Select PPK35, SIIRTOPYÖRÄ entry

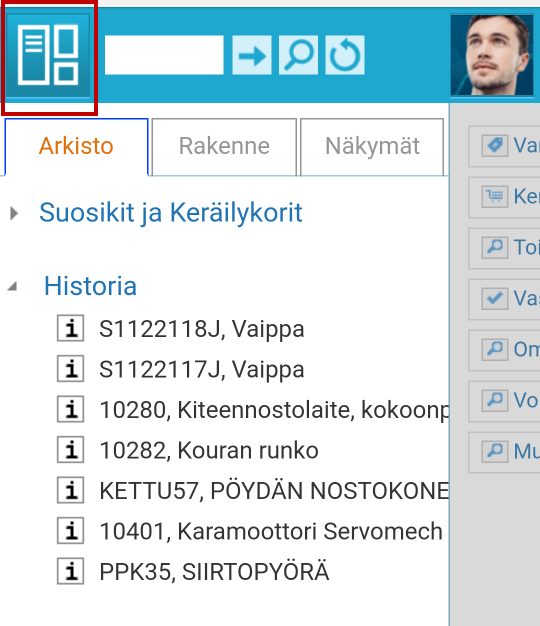tap(214, 571)
